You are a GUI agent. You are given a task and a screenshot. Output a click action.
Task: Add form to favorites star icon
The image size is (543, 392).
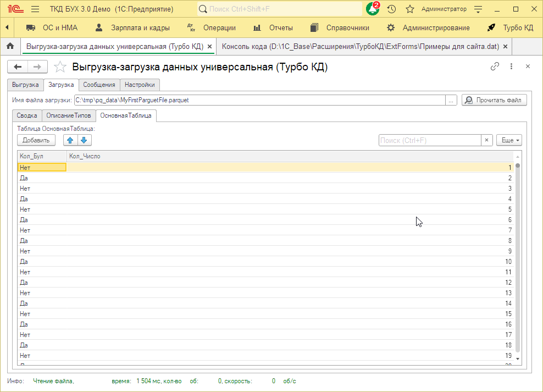pos(60,67)
